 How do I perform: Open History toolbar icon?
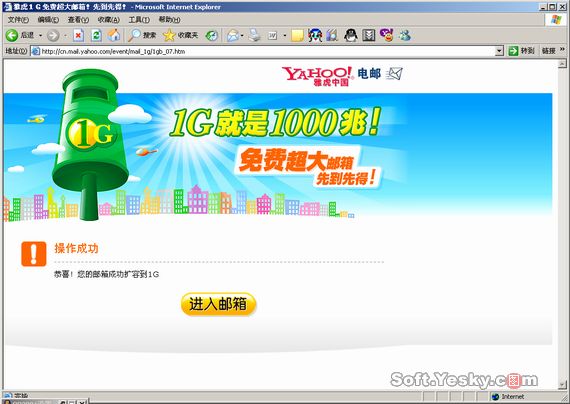pos(212,35)
